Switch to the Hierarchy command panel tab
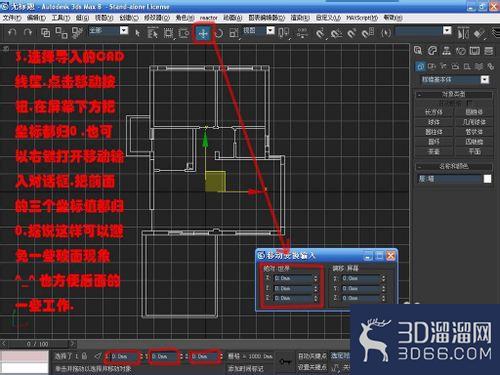Viewport: 500px width, 375px height. click(x=446, y=51)
